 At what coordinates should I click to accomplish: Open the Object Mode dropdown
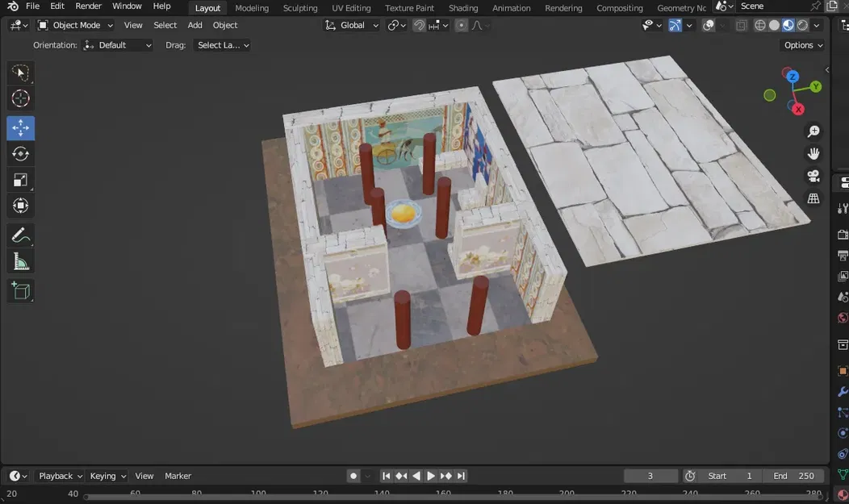76,25
